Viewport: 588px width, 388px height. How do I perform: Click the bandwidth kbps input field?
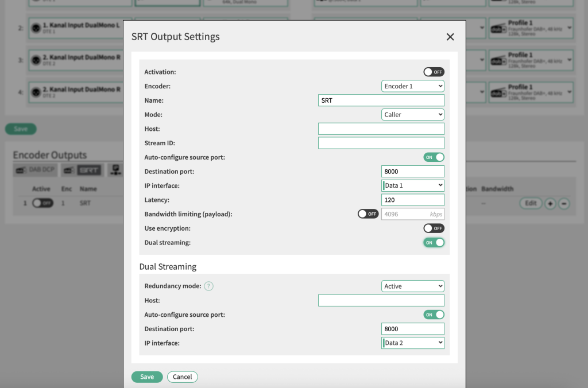(413, 214)
